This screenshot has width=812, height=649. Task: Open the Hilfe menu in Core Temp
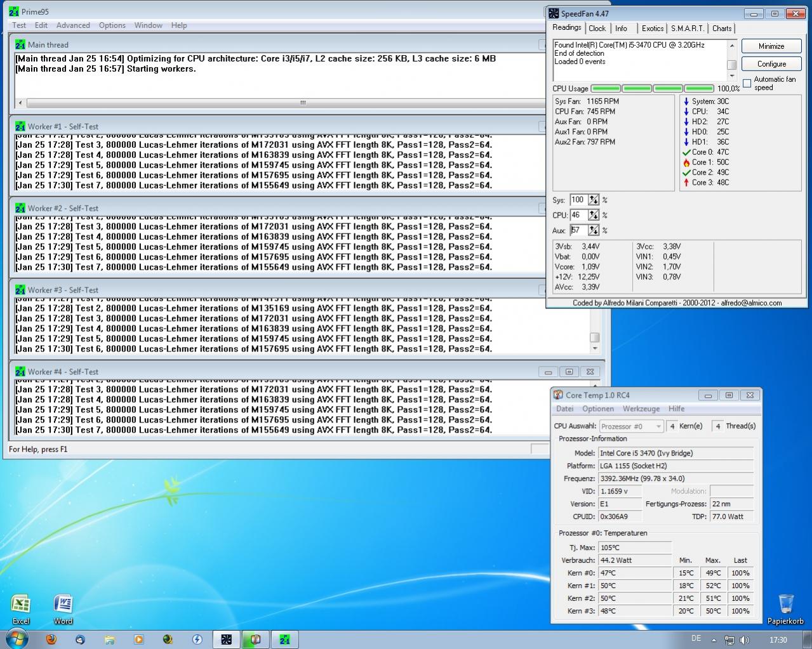point(677,409)
